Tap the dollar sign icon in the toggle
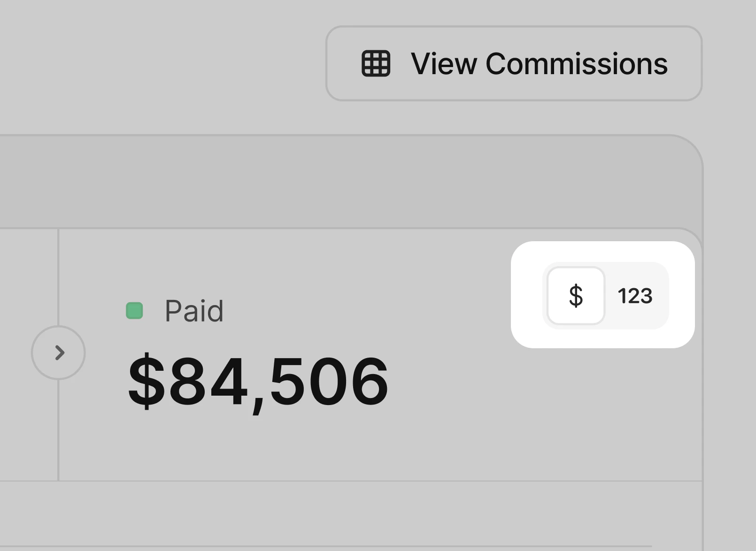 (576, 296)
